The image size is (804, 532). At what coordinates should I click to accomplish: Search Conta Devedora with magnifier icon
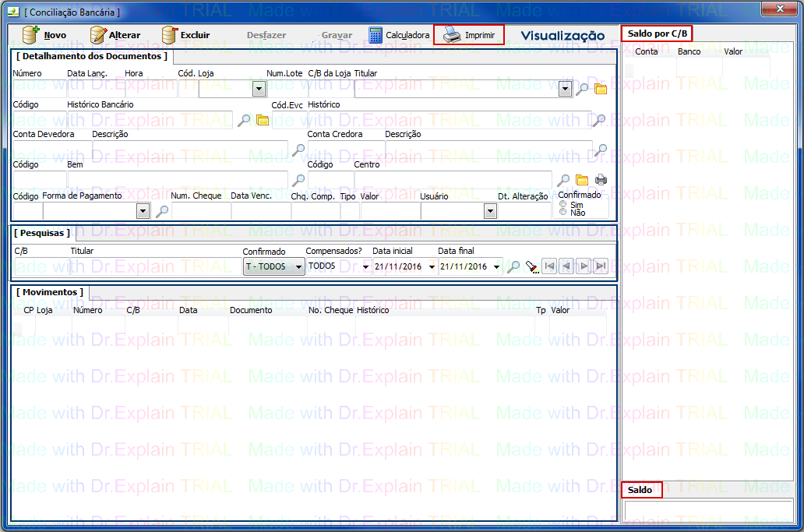point(298,150)
